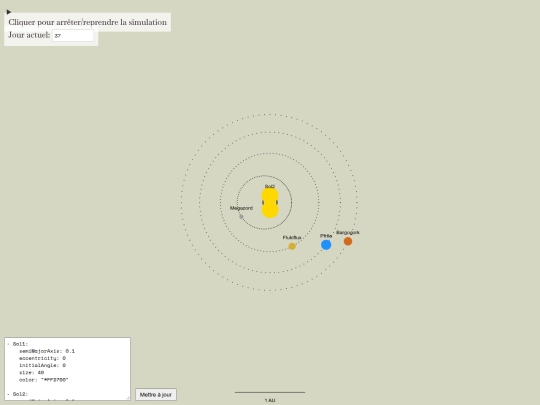Click the 'size: 40' line in the editor

click(31, 373)
